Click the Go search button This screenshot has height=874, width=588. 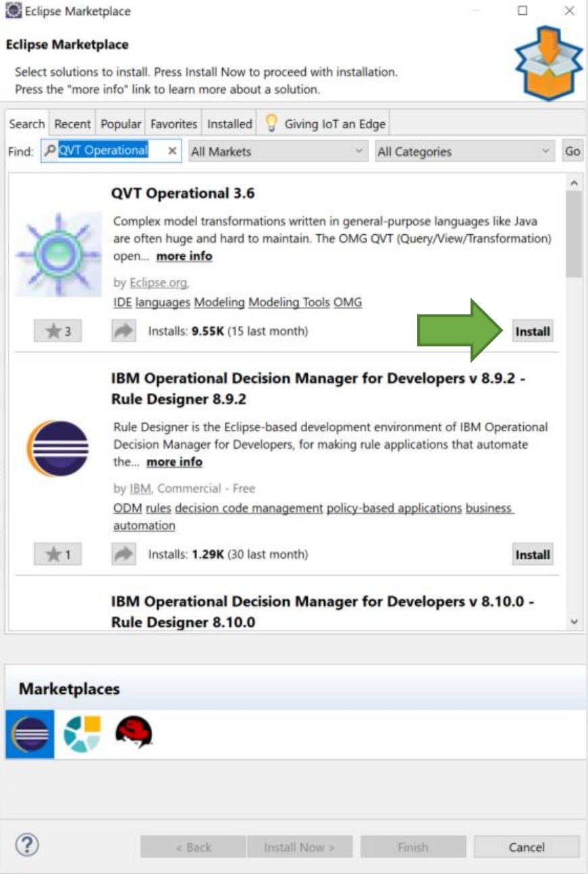[x=572, y=152]
